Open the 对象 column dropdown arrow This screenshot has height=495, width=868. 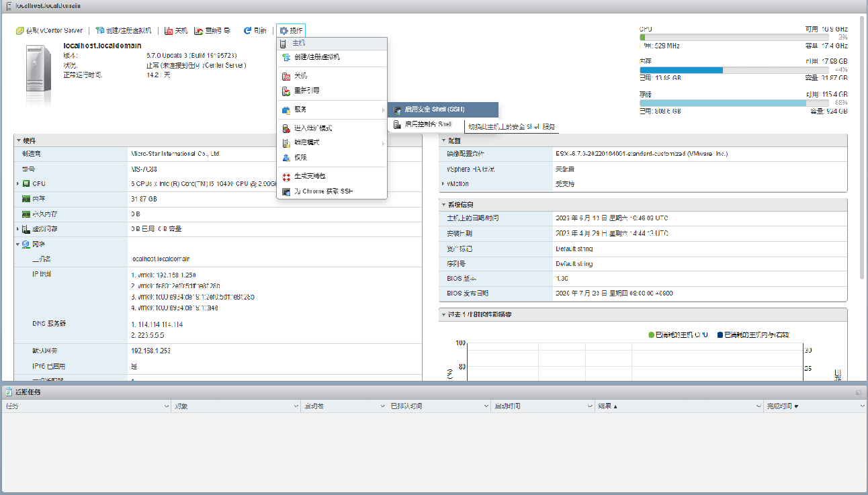pyautogui.click(x=296, y=406)
